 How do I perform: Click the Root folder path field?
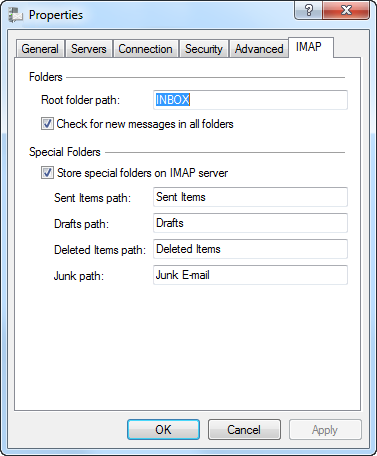[250, 100]
